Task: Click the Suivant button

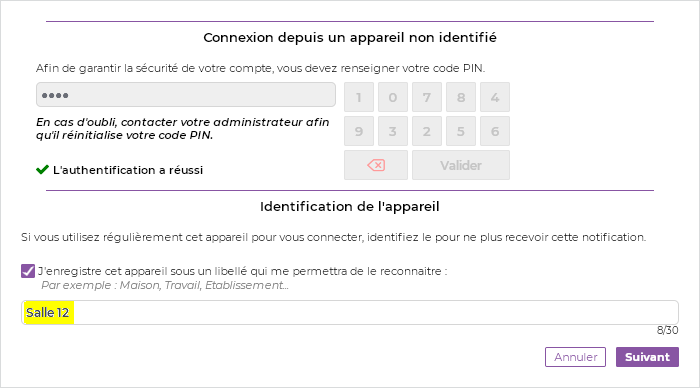Action: [x=647, y=357]
